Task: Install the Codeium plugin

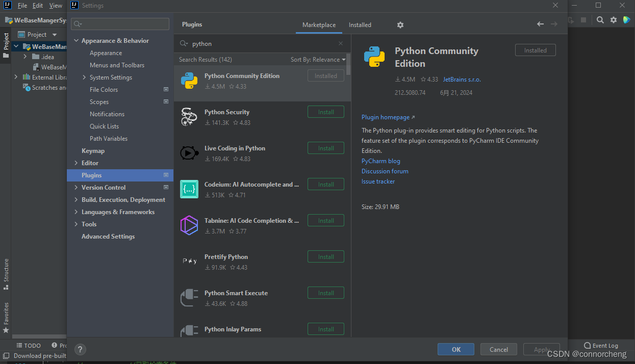Action: point(326,185)
